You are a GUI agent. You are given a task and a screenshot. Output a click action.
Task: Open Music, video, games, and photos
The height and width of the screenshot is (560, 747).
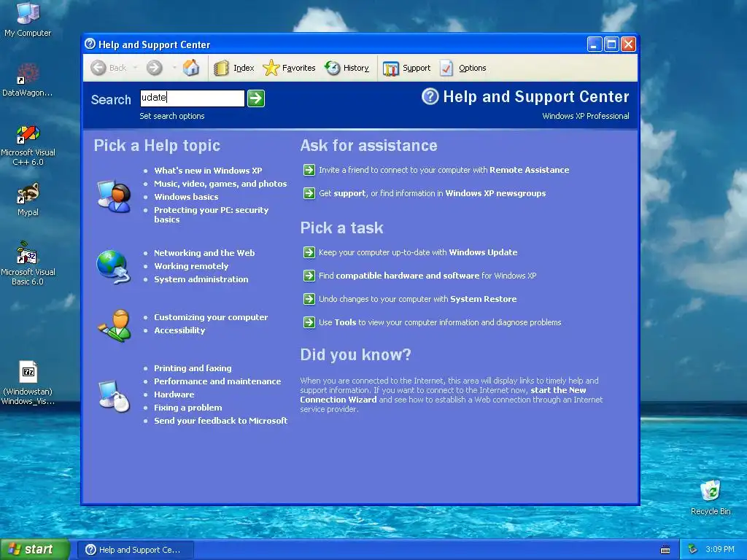point(220,184)
